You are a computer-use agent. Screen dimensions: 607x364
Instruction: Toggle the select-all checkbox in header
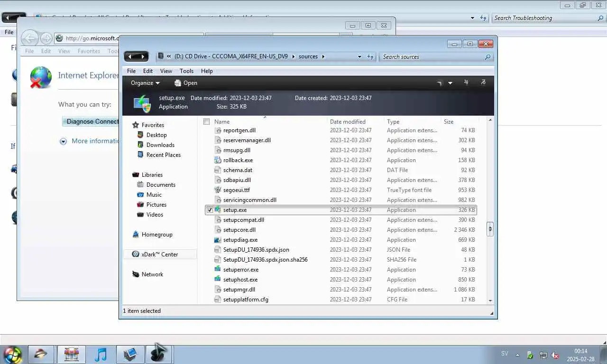[x=206, y=122]
